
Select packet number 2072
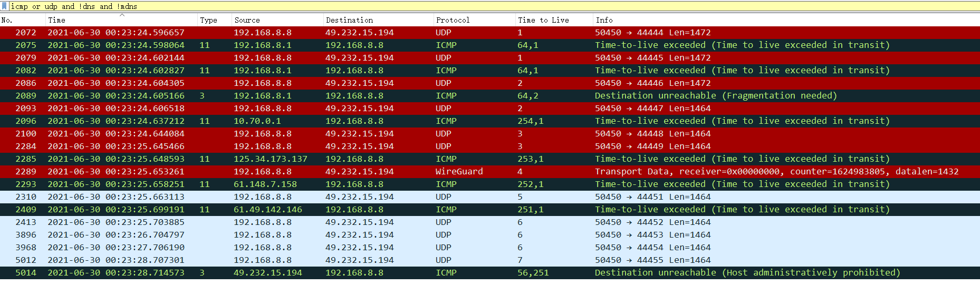pyautogui.click(x=490, y=33)
